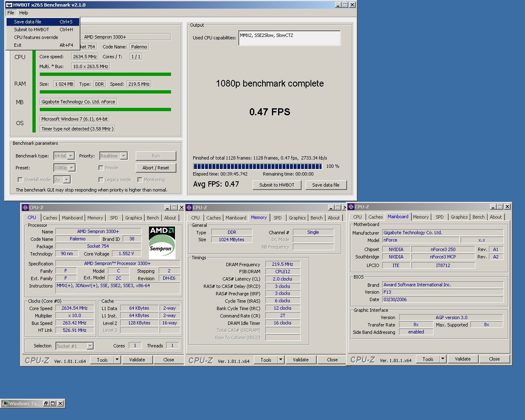Click the HT Link 526.91 MHz value
The height and width of the screenshot is (420, 525).
(x=75, y=330)
